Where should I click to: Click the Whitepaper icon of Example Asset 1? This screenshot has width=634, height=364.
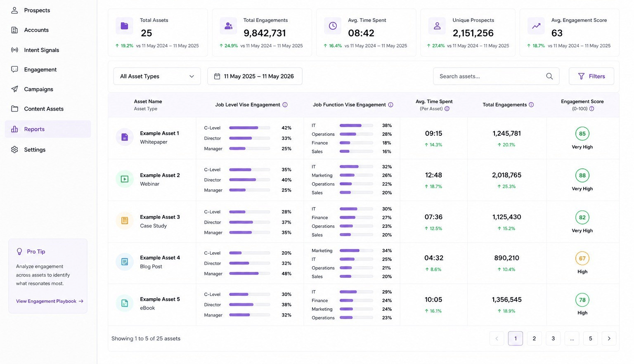[x=124, y=137]
